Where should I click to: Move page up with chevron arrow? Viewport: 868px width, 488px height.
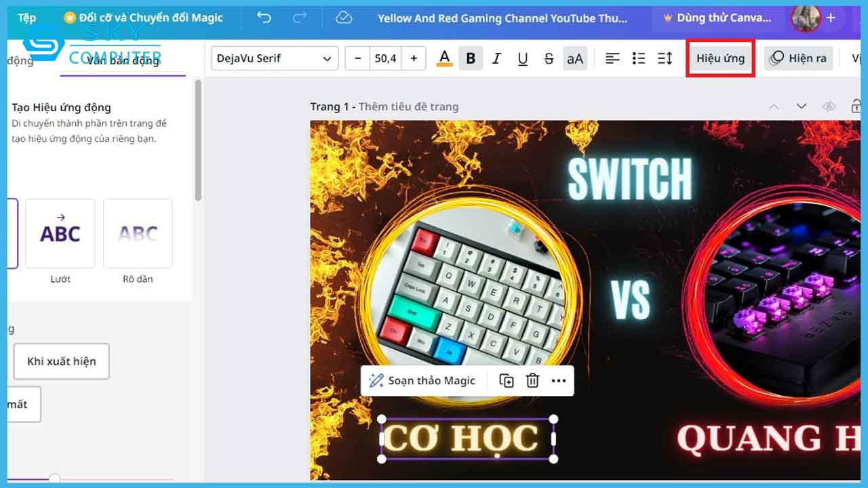pos(774,106)
